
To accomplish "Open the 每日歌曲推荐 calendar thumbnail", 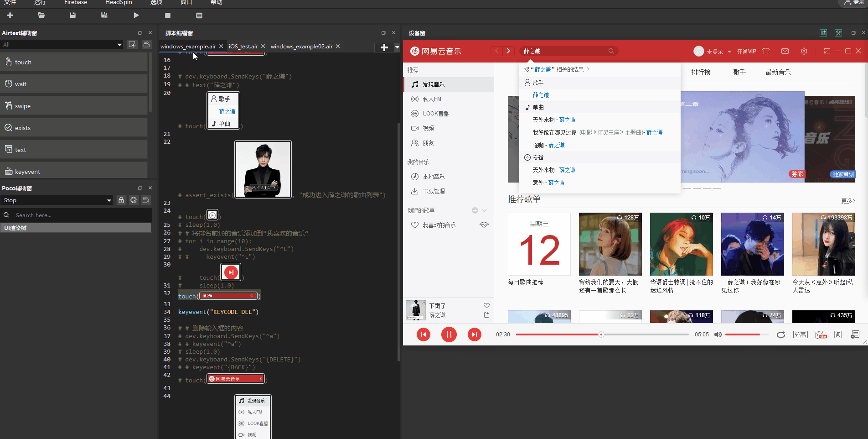I will click(539, 244).
